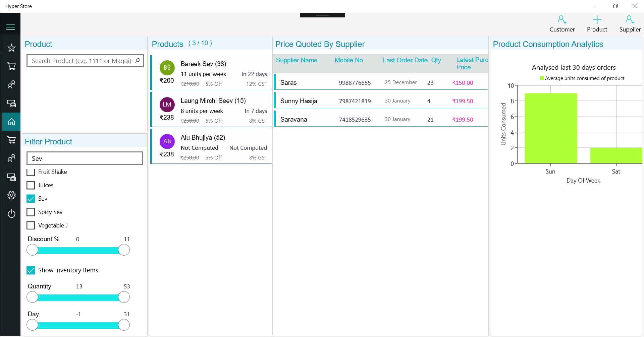
Task: Open the favorites star icon in sidebar
Action: click(11, 48)
